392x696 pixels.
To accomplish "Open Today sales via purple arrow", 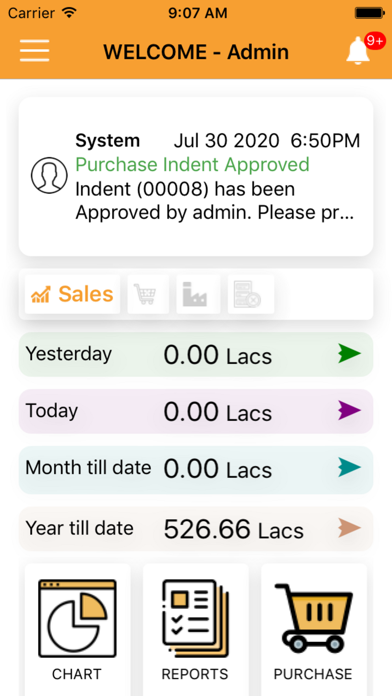I will point(349,411).
